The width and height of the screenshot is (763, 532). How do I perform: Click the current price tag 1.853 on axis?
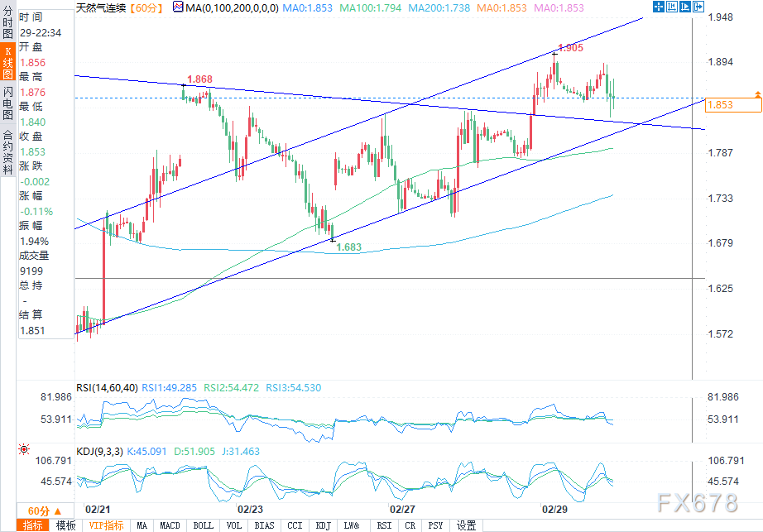pos(733,105)
